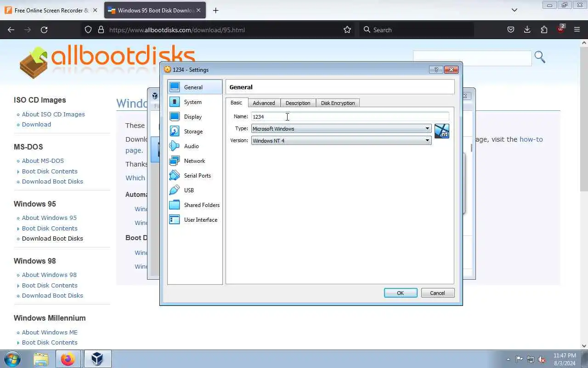Click Cancel in Settings dialog
588x368 pixels.
437,293
